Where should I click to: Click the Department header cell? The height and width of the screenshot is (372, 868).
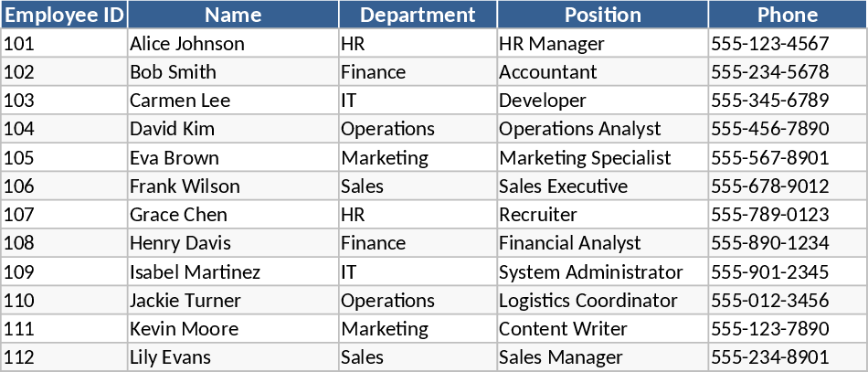point(418,15)
